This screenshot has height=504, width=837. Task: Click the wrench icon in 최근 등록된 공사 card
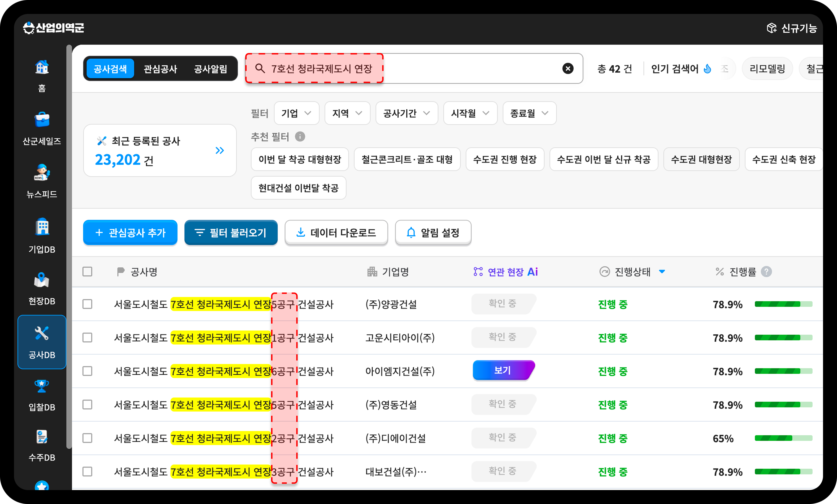pyautogui.click(x=102, y=141)
